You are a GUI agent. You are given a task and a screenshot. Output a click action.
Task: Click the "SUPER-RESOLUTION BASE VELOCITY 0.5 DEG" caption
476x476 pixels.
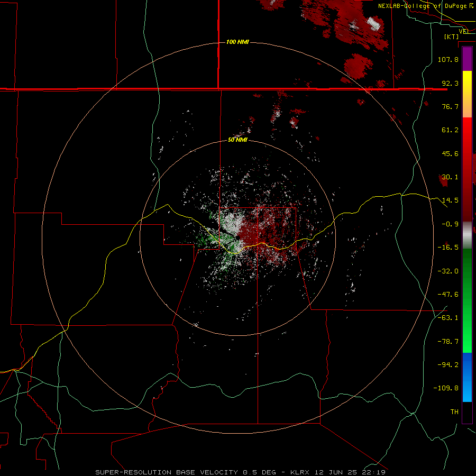pyautogui.click(x=186, y=472)
